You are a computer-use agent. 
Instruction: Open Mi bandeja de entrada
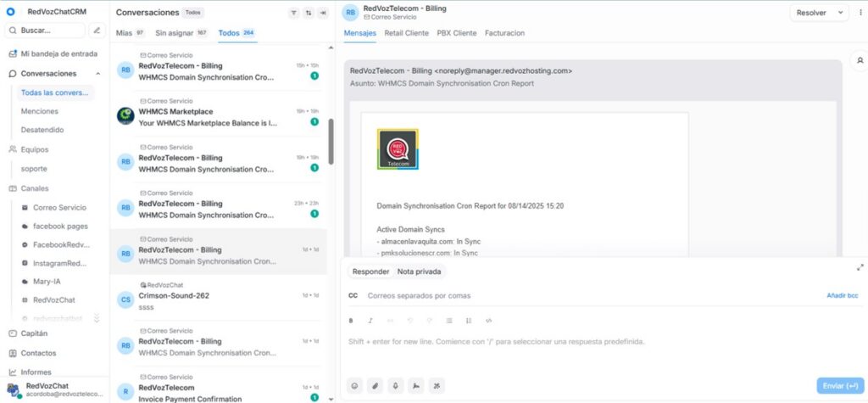tap(53, 53)
